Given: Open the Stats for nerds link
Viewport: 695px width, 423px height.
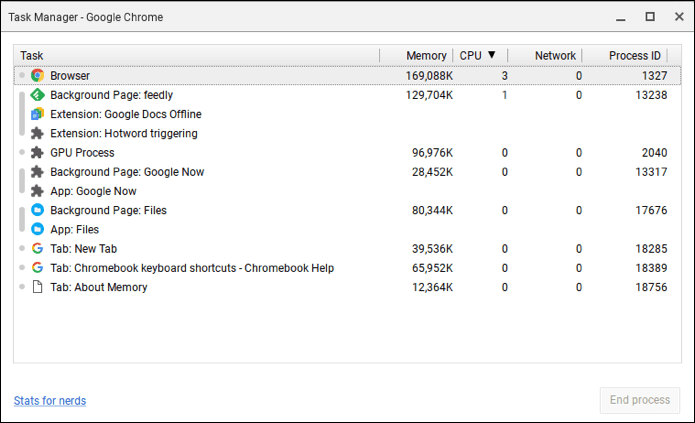Looking at the screenshot, I should click(x=50, y=400).
